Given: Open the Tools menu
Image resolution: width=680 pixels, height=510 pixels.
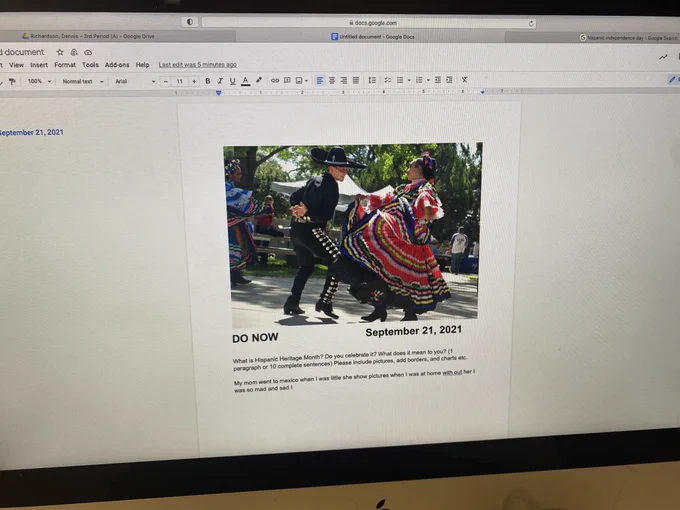Looking at the screenshot, I should tap(90, 65).
